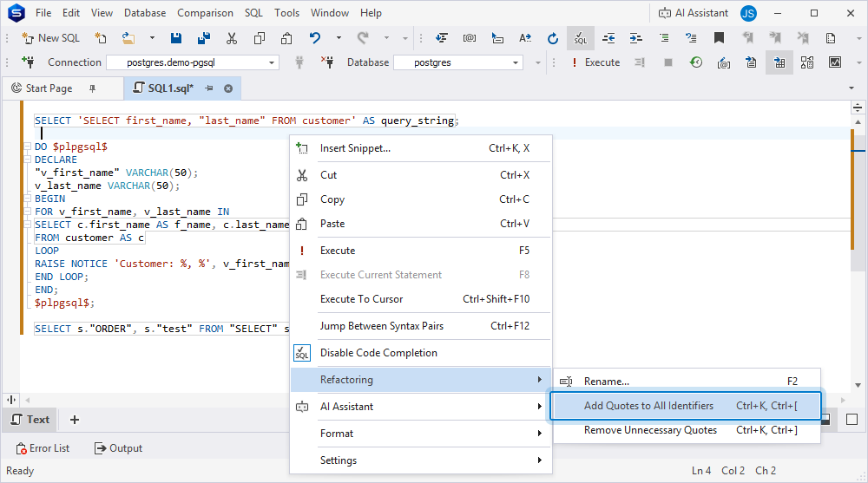This screenshot has height=483, width=868.
Task: Expand the Refactoring submenu
Action: click(421, 380)
